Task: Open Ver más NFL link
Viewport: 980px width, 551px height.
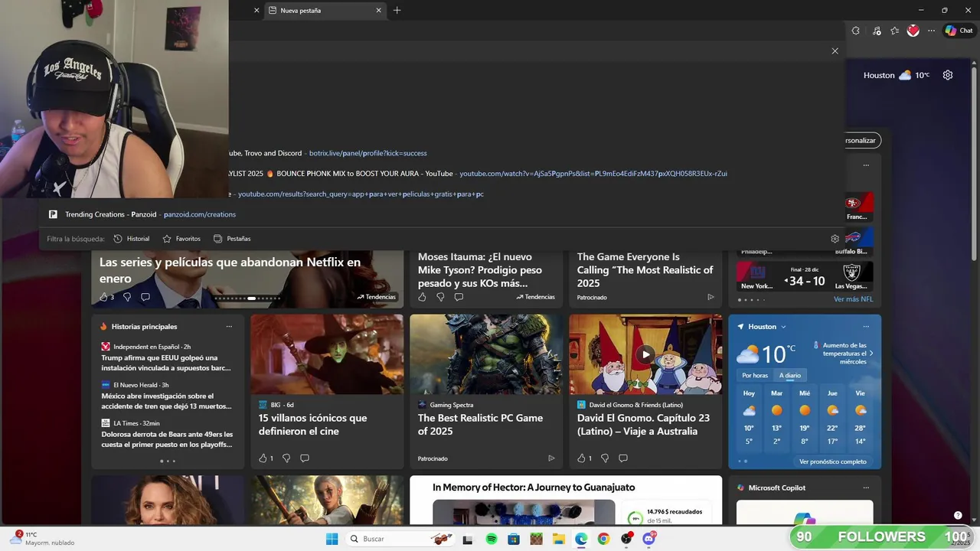Action: (x=853, y=299)
